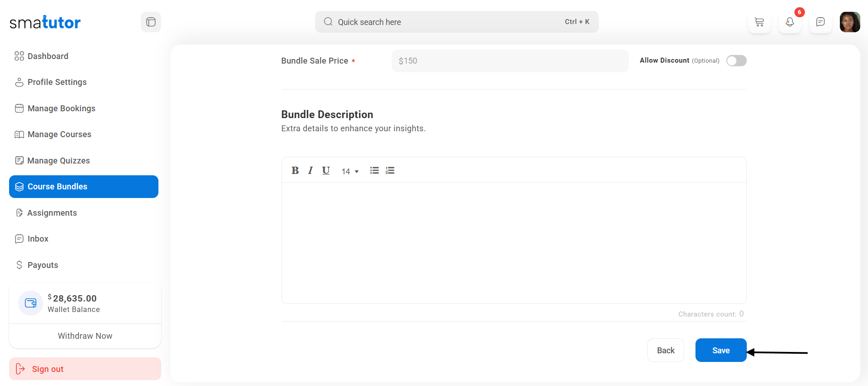The width and height of the screenshot is (868, 386).
Task: Open notifications bell with badge
Action: [x=790, y=22]
